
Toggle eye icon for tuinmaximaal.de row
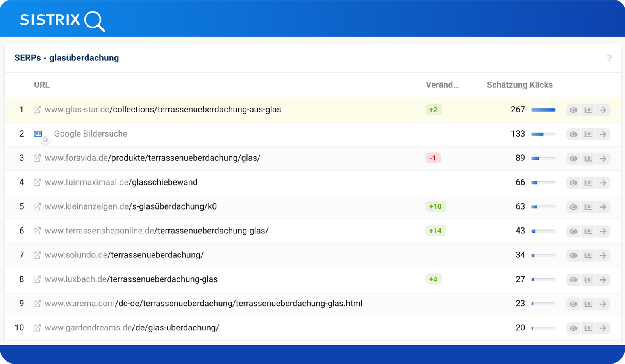(x=573, y=183)
